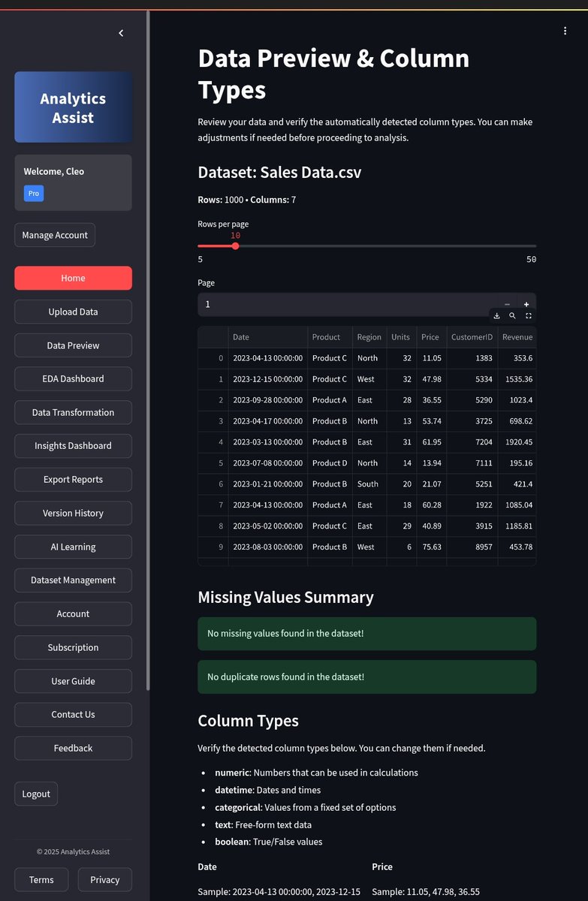
Task: Open the Upload Data page
Action: [73, 312]
